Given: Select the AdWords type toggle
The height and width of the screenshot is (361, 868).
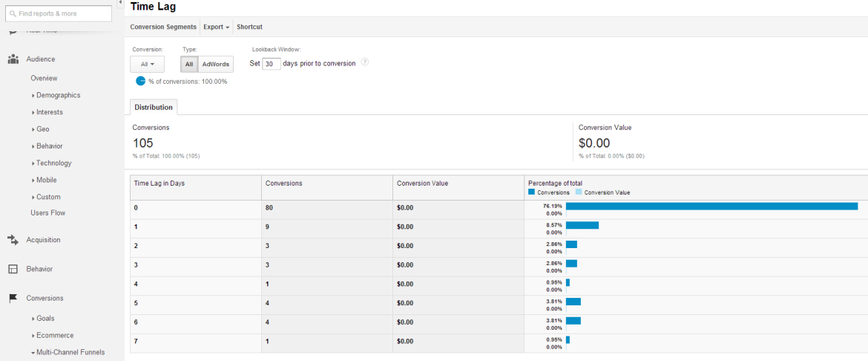Looking at the screenshot, I should tap(215, 65).
